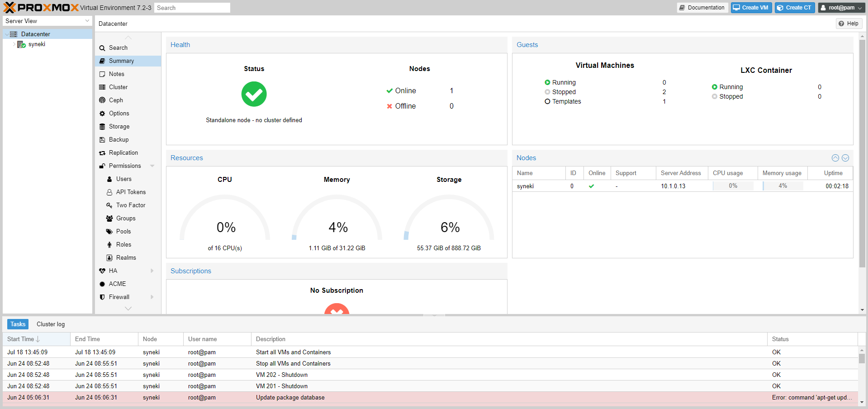Click the Datacenter server icon in tree
Image resolution: width=868 pixels, height=409 pixels.
pos(14,34)
